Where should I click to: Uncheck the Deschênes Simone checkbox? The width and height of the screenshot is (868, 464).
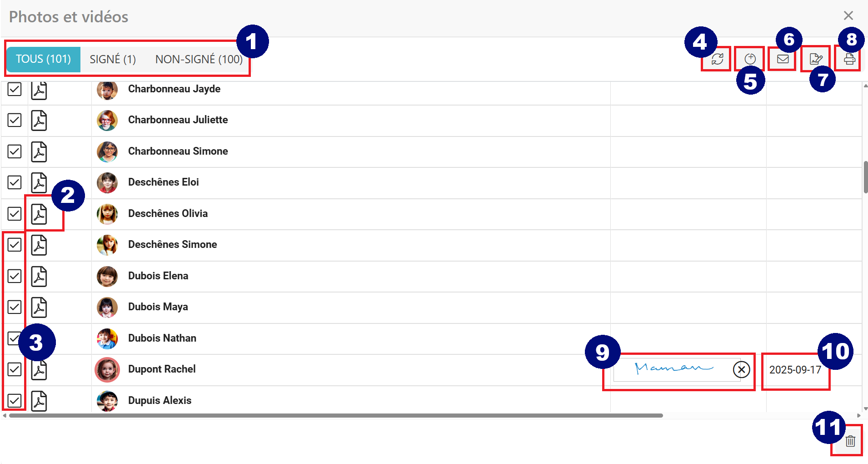pos(15,245)
